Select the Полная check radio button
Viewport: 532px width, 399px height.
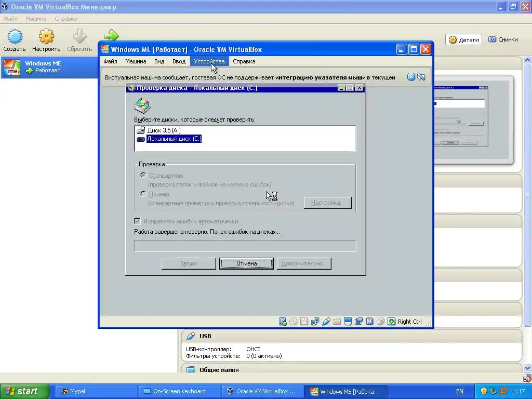click(x=143, y=194)
